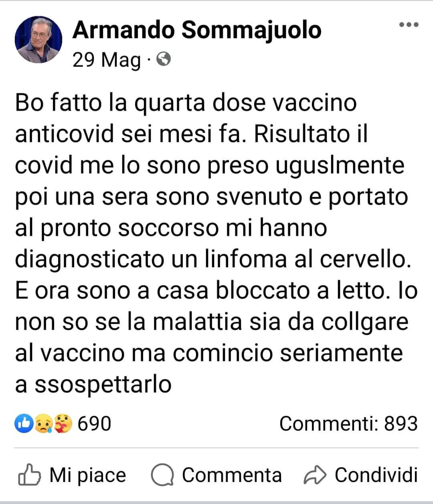
Task: Open Armando Sommajuolo's profile picture
Action: 38,40
